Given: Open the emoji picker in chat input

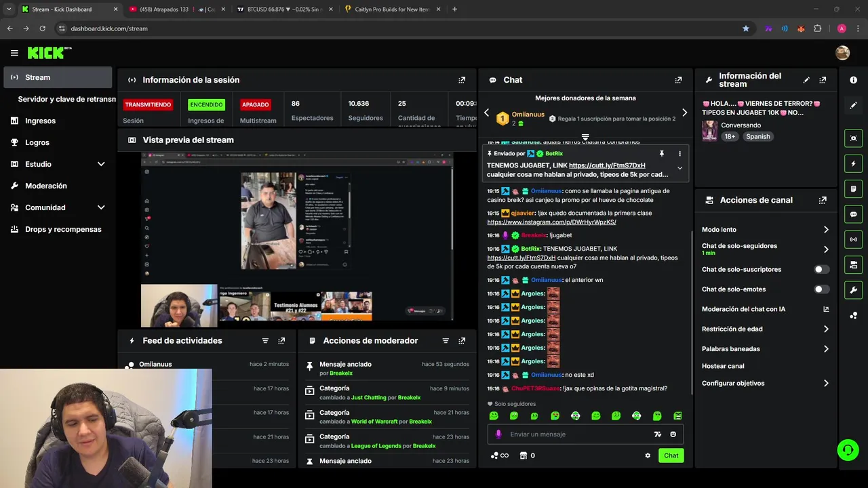Looking at the screenshot, I should point(673,434).
